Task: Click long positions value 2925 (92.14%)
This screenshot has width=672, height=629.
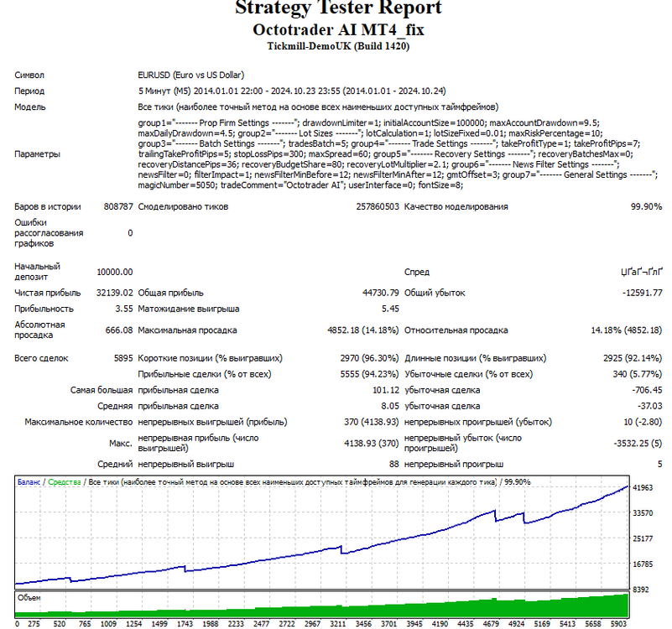Action: [x=633, y=358]
